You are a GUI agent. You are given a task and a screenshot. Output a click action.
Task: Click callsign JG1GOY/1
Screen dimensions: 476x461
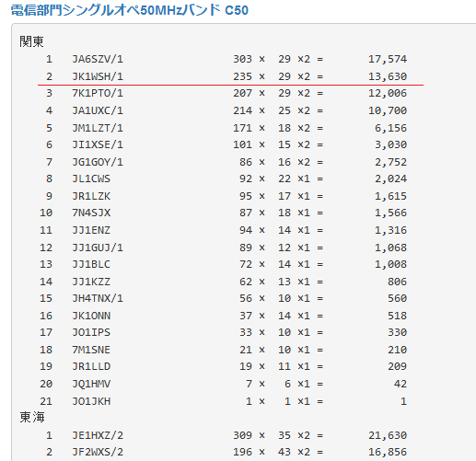pyautogui.click(x=98, y=162)
